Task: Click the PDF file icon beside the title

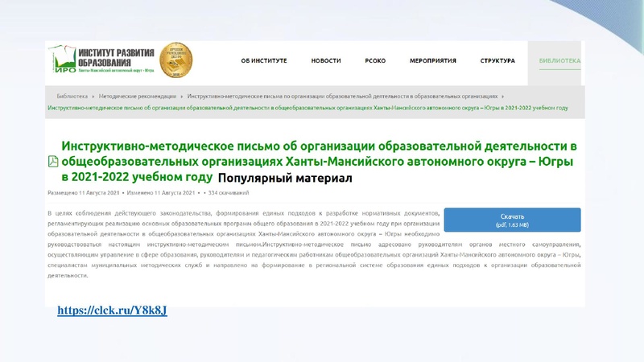Action: pyautogui.click(x=53, y=162)
